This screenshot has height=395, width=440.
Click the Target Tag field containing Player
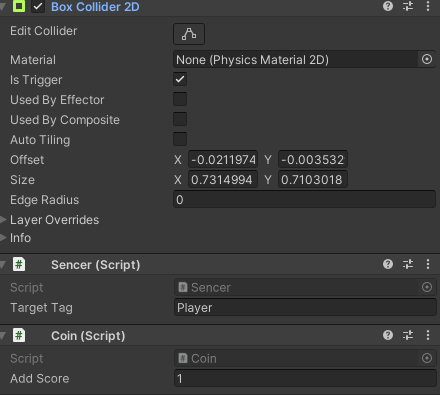(305, 307)
